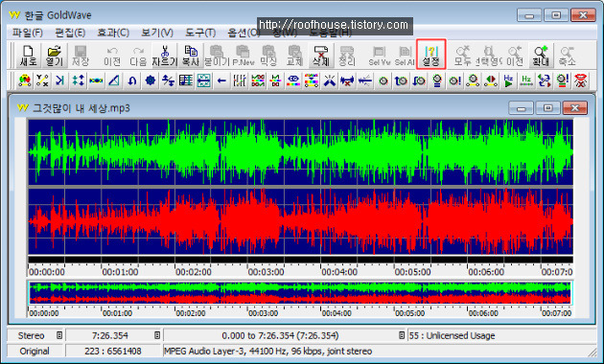Open Dynamics Y-X graph effect icon
604x364 pixels.
[x=42, y=80]
